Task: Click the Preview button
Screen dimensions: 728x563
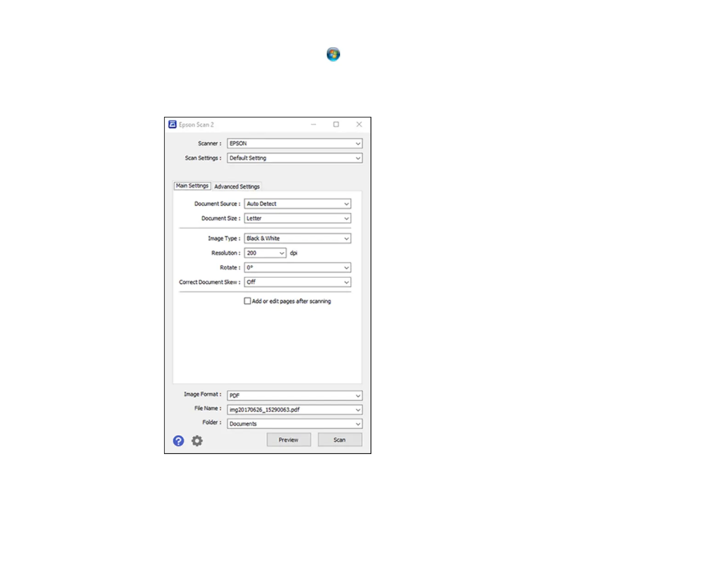Action: tap(289, 440)
